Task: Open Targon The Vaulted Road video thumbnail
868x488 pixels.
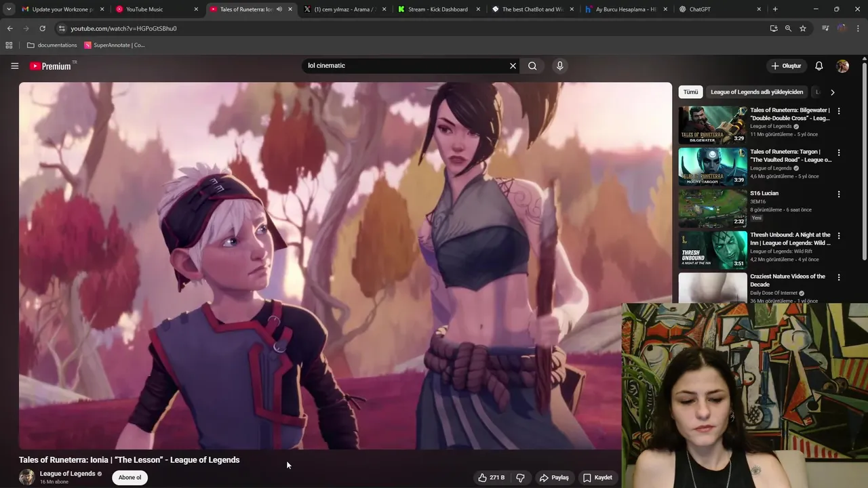Action: tap(713, 167)
